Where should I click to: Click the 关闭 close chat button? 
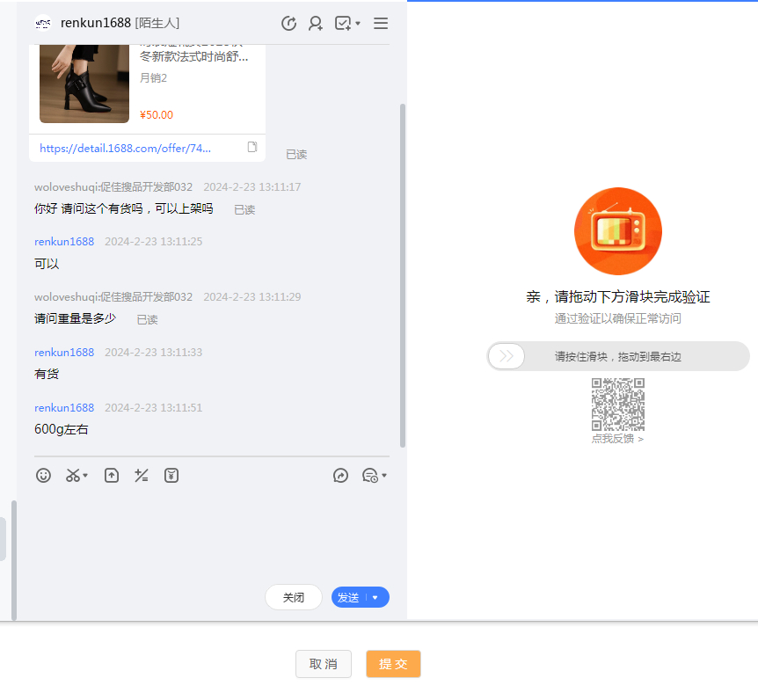[294, 598]
